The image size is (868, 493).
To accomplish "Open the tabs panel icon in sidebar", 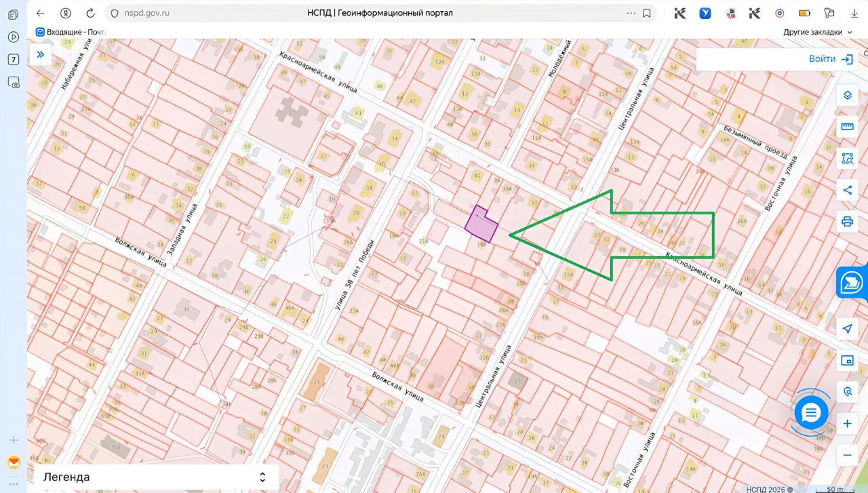I will coord(14,14).
